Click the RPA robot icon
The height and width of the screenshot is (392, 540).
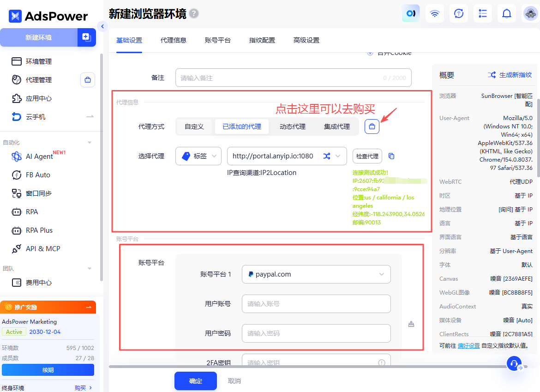pyautogui.click(x=17, y=212)
